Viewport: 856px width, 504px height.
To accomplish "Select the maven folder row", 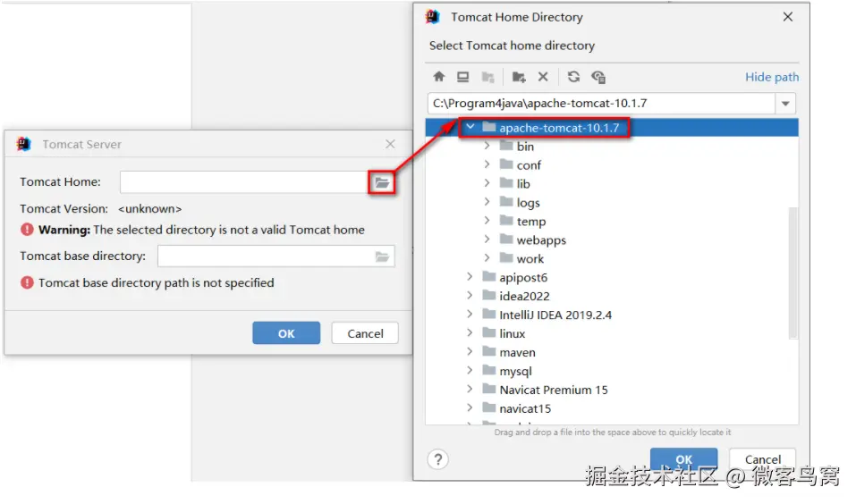I will [x=612, y=352].
